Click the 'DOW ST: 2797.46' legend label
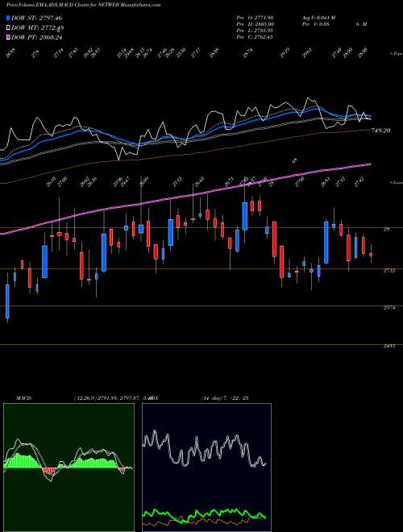Image resolution: width=403 pixels, height=532 pixels. coord(37,18)
